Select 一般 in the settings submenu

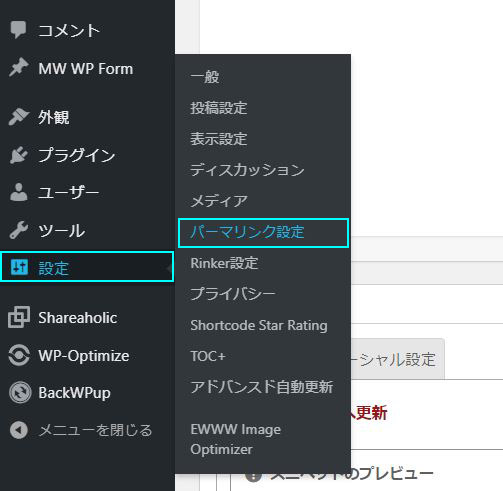pyautogui.click(x=204, y=77)
